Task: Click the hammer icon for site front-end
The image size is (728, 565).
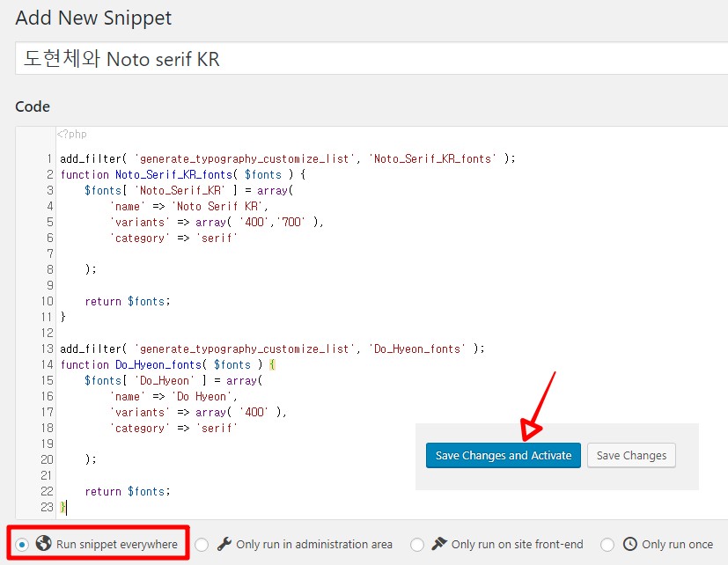Action: click(439, 543)
